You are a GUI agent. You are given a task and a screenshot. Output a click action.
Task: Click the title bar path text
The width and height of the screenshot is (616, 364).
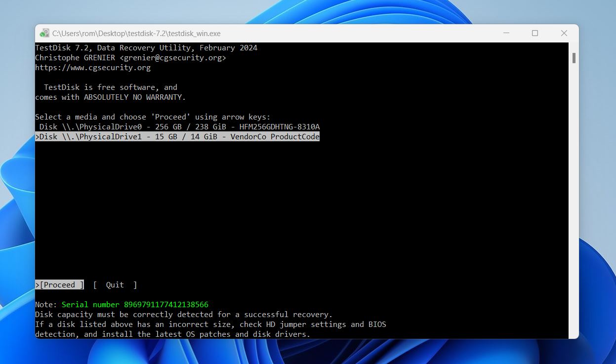tap(136, 33)
